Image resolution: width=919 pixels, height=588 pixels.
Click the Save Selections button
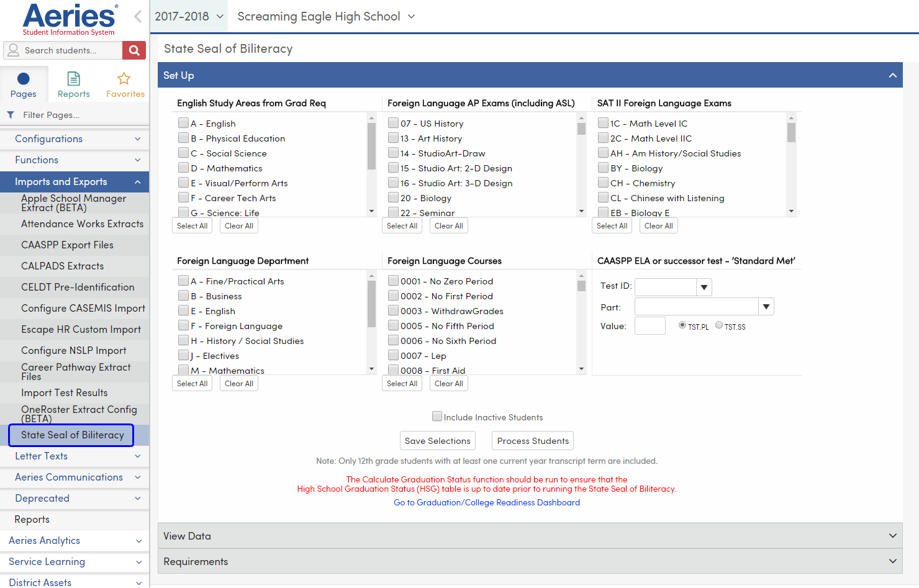(x=437, y=440)
